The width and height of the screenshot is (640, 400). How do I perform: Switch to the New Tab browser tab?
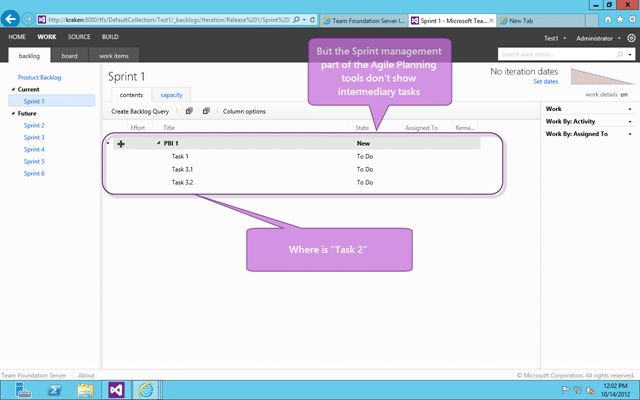(541, 20)
